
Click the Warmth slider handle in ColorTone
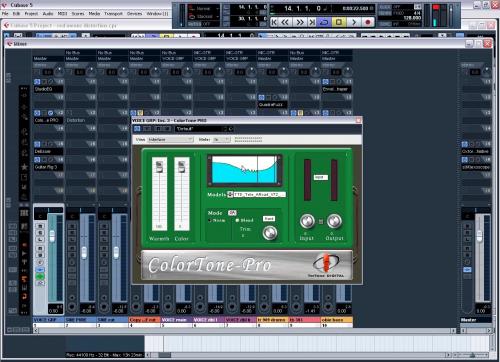click(160, 166)
